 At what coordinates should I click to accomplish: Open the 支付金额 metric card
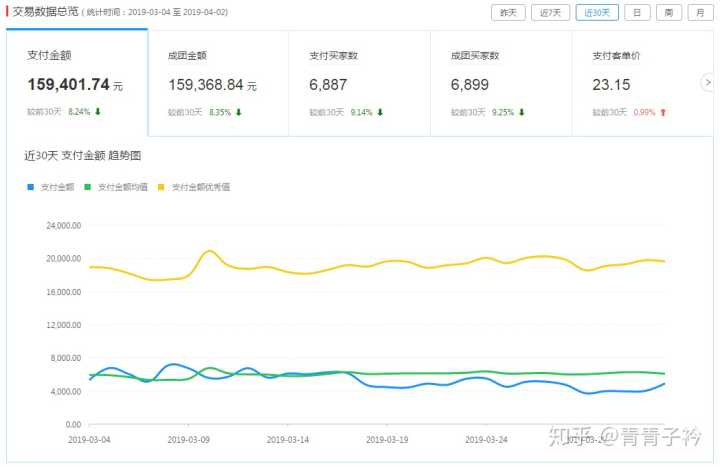pos(76,82)
